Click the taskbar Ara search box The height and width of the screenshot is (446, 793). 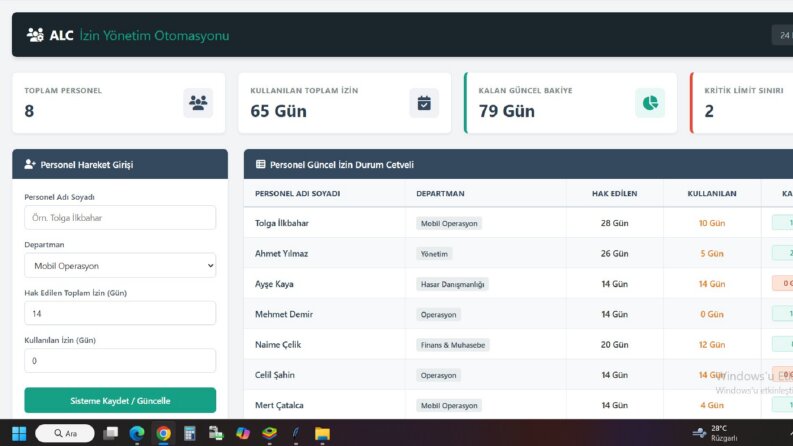coord(65,433)
